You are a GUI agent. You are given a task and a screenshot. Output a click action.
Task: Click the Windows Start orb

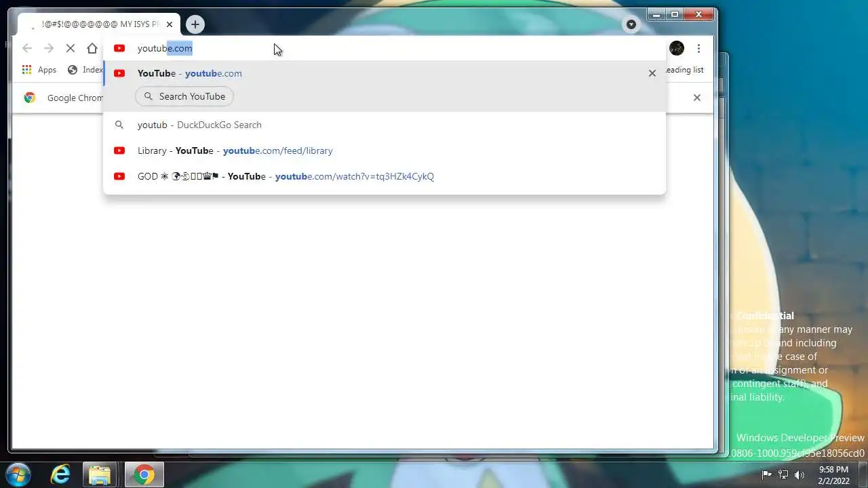click(18, 474)
